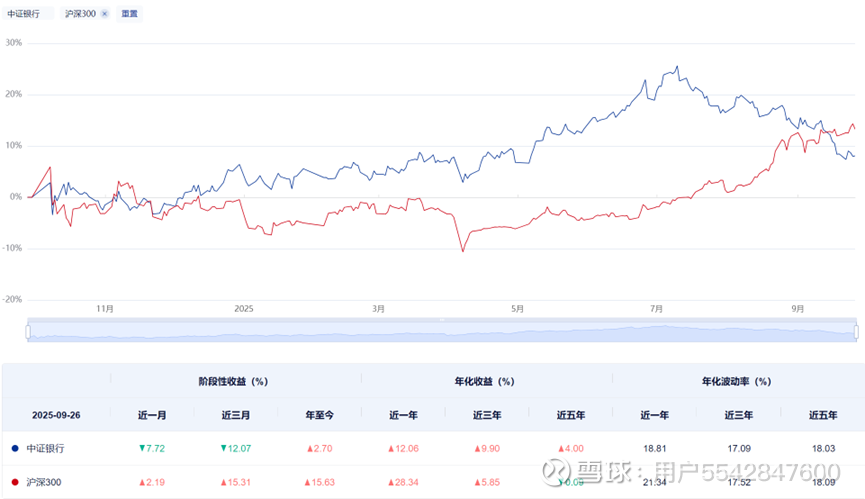Click the 15.31 value for 沪深300

[x=236, y=482]
